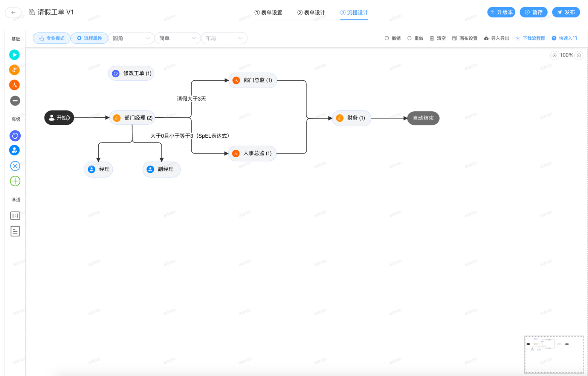The width and height of the screenshot is (588, 376).
Task: Select the orange approval node icon in sidebar
Action: [14, 70]
